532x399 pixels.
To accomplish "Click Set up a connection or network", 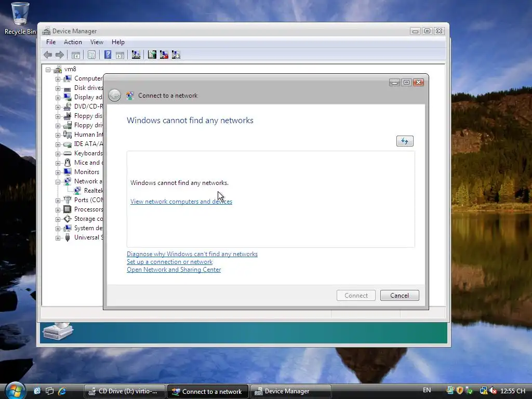I will pos(170,262).
